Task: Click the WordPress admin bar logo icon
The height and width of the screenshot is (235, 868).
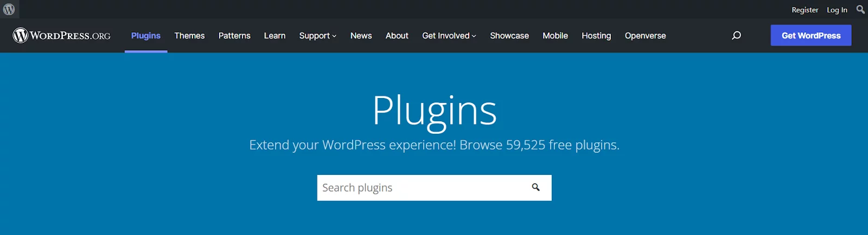Action: pyautogui.click(x=9, y=9)
